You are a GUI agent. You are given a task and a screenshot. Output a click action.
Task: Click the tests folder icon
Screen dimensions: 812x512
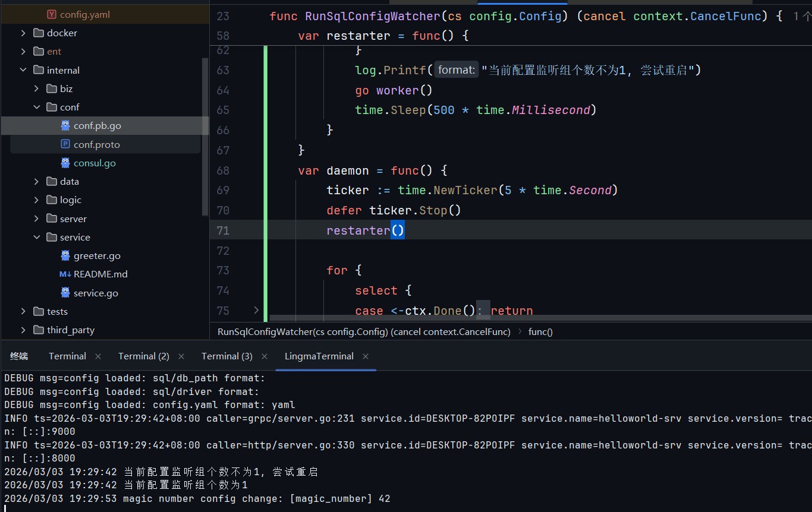point(39,312)
